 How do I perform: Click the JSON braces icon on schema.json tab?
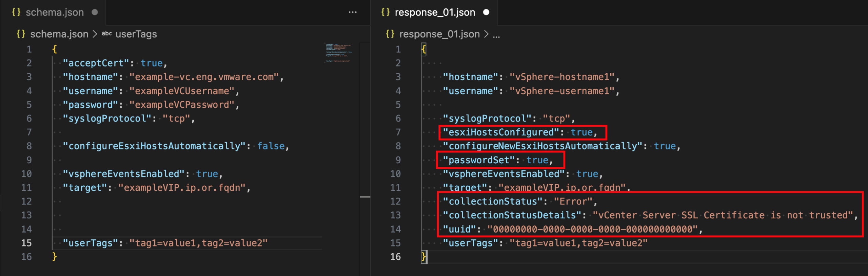click(16, 12)
